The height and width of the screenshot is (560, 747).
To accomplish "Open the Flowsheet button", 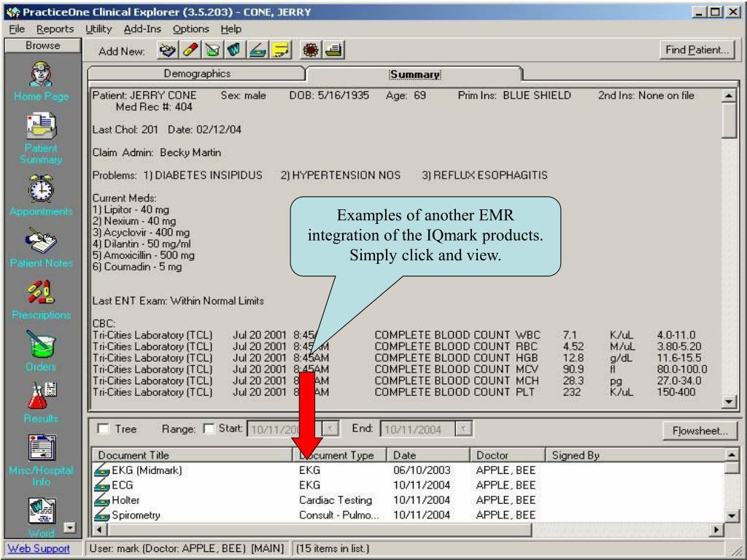I will tap(700, 431).
